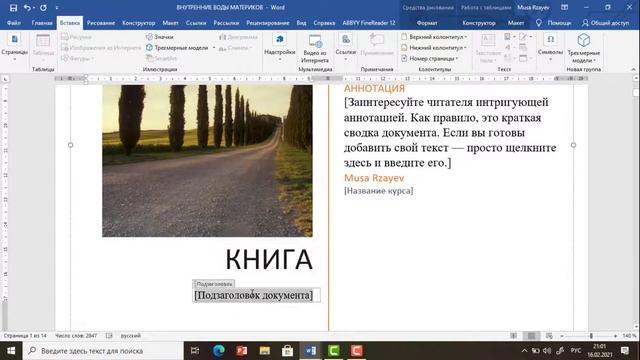This screenshot has width=640, height=360.
Task: Click the Windows taskbar search box
Action: coord(103,351)
